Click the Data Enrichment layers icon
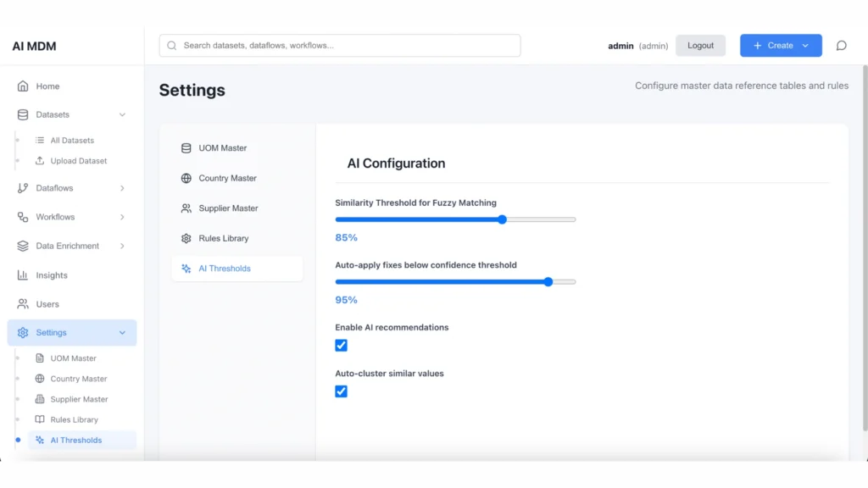Screen dimensions: 868x488 point(23,247)
